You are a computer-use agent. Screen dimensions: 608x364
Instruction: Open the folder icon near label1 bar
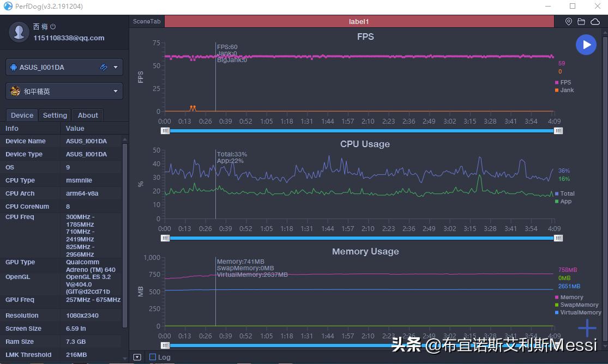point(581,21)
